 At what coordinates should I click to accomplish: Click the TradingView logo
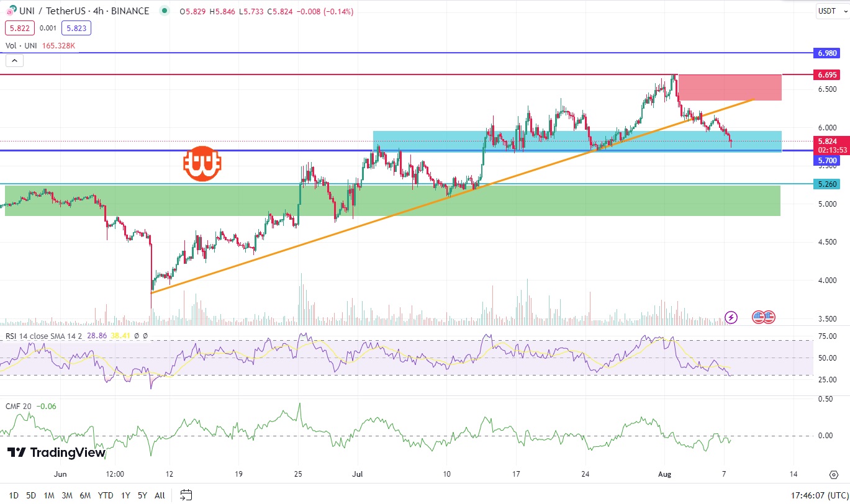coord(56,452)
